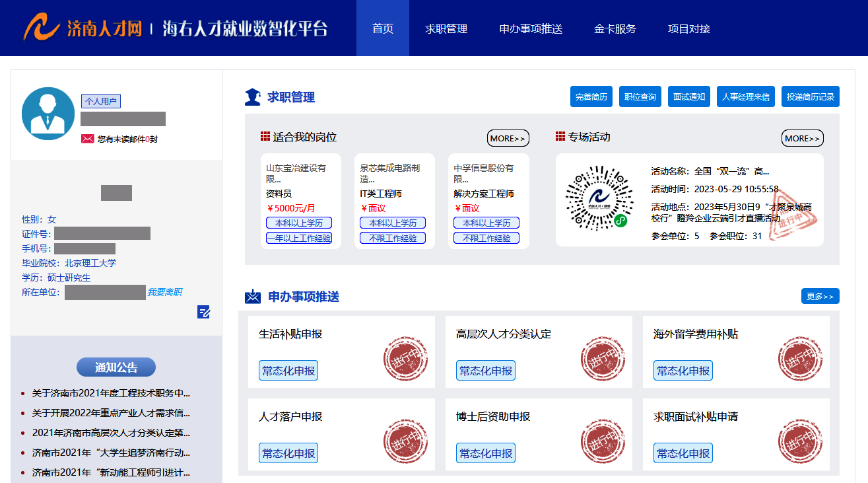Open the 投递简历记录 button
Screen dimensions: 868x483
[811, 96]
